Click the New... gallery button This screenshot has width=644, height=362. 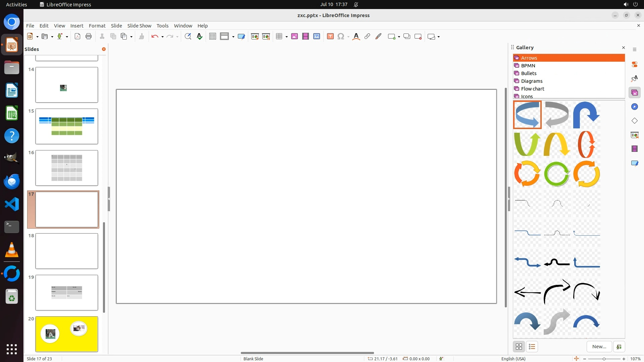pos(599,347)
